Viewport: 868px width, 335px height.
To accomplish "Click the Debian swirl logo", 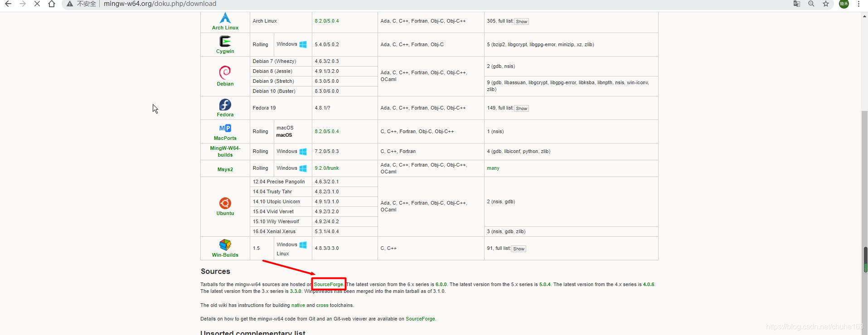I will point(225,72).
